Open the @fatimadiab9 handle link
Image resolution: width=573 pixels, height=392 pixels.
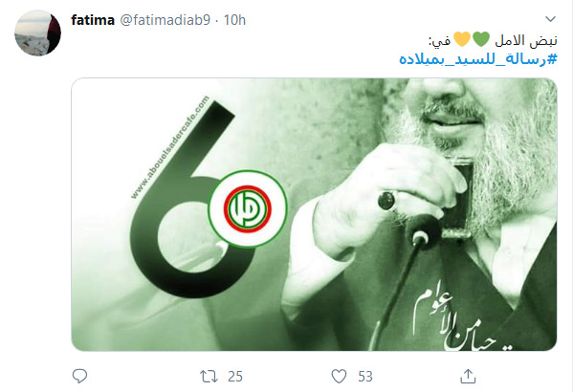point(165,20)
